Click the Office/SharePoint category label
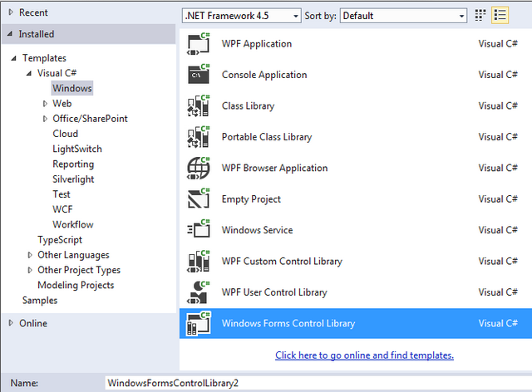The height and width of the screenshot is (392, 532). (x=90, y=119)
